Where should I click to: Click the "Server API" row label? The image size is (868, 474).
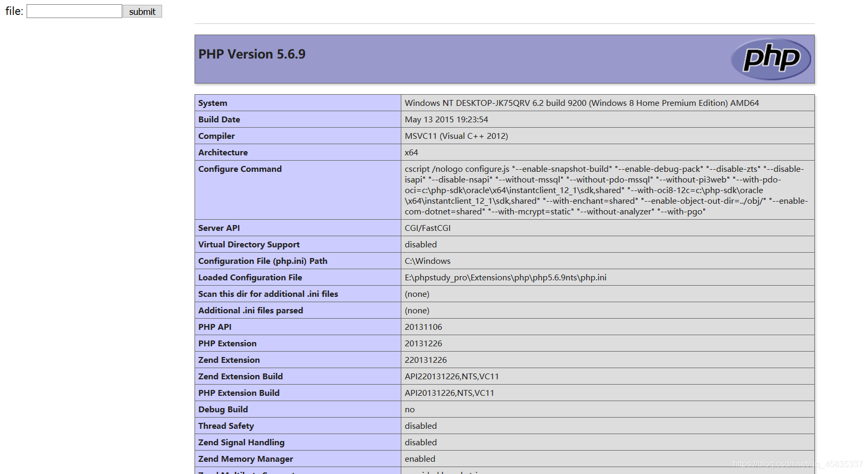pyautogui.click(x=219, y=228)
